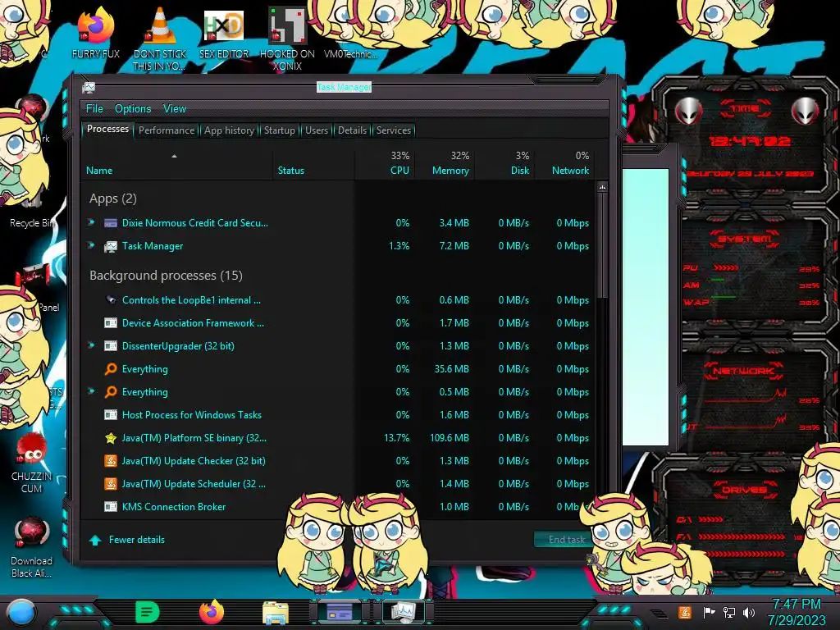
Task: Switch to the Performance tab
Action: tap(167, 130)
